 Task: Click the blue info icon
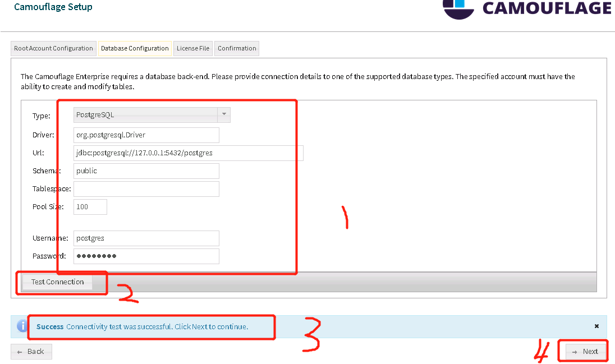coord(22,325)
